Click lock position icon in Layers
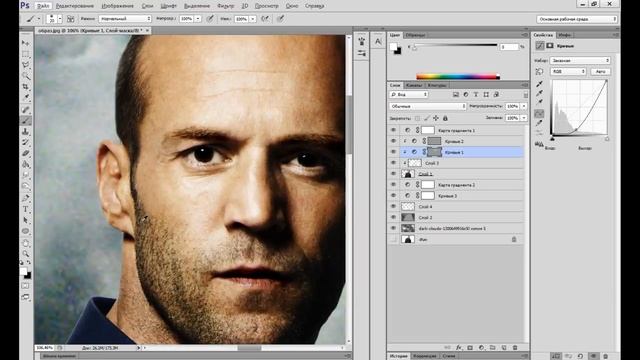This screenshot has height=360, width=640. [436, 118]
